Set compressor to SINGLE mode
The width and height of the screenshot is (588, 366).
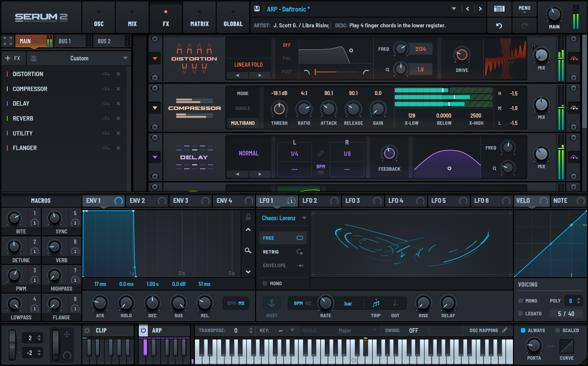point(243,108)
